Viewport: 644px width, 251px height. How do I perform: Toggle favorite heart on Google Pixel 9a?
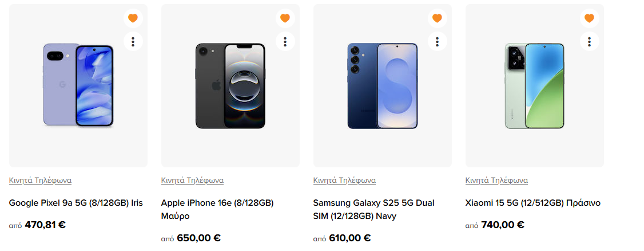(133, 18)
